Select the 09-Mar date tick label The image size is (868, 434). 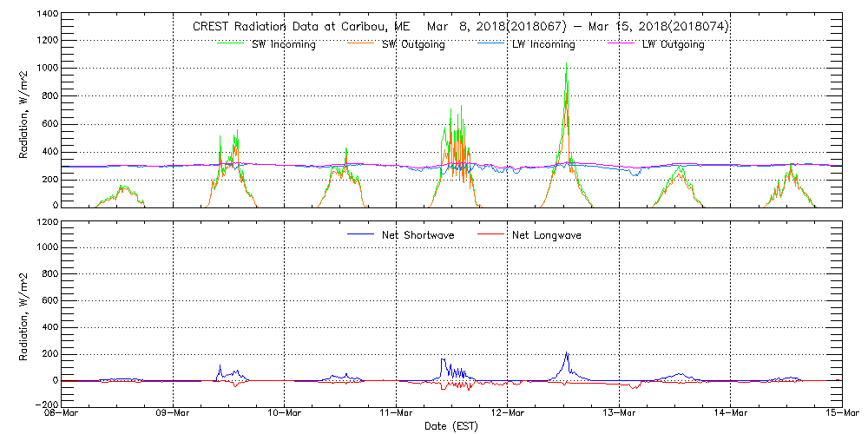(173, 412)
